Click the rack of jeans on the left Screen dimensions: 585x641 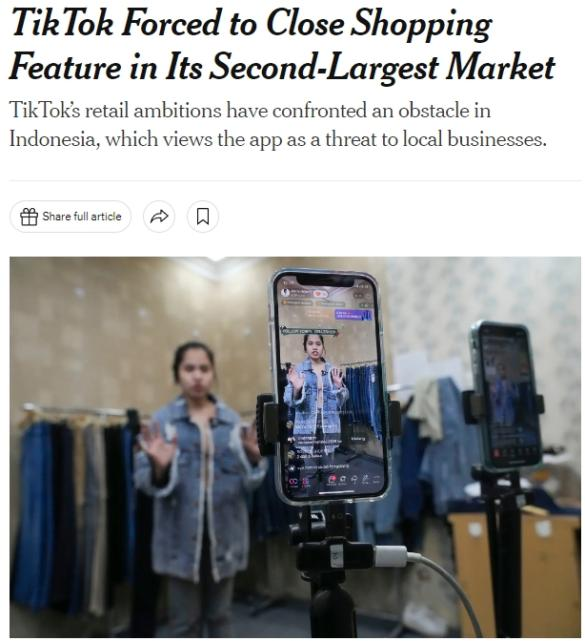click(x=76, y=503)
